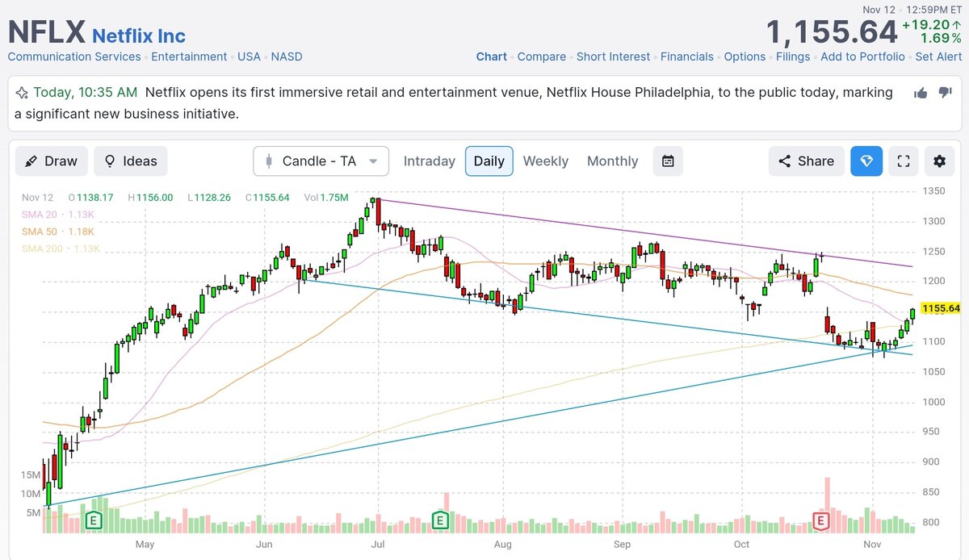Click the May earnings E marker
The height and width of the screenshot is (560, 969).
(94, 520)
